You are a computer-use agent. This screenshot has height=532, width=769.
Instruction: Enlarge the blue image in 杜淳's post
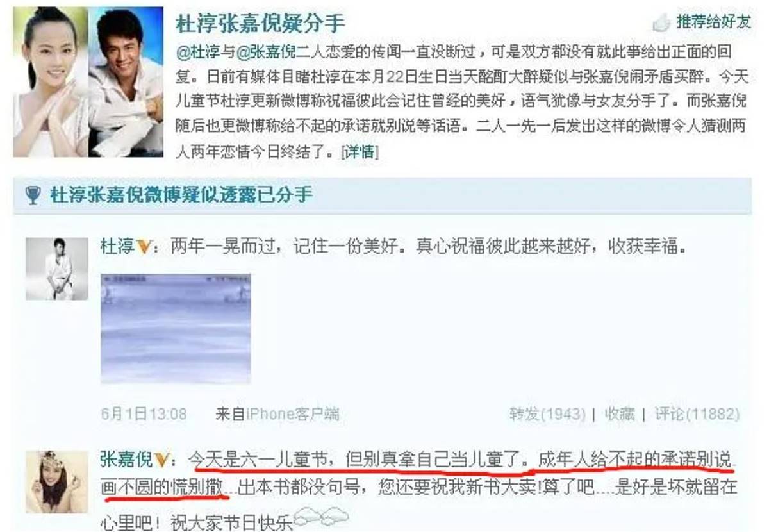click(176, 329)
